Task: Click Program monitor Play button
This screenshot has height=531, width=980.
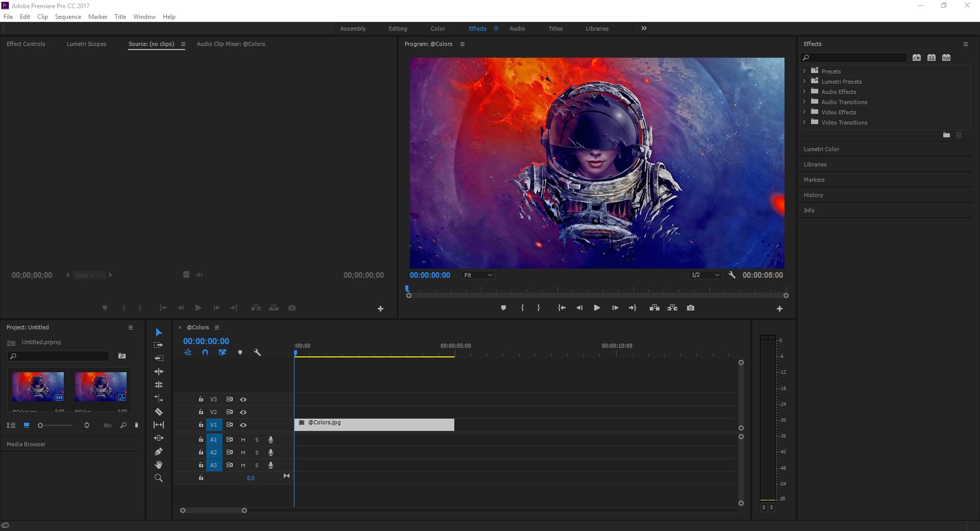Action: [x=597, y=308]
